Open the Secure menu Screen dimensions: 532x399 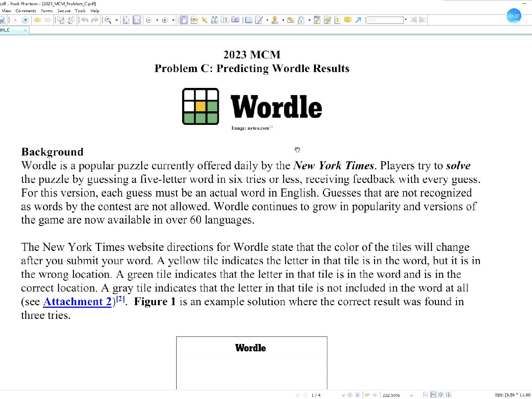coord(64,11)
